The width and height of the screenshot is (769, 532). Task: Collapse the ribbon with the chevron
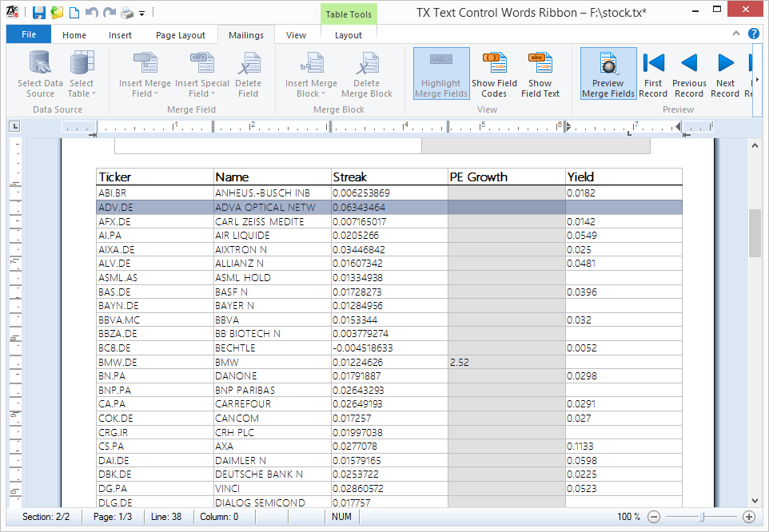click(x=735, y=34)
